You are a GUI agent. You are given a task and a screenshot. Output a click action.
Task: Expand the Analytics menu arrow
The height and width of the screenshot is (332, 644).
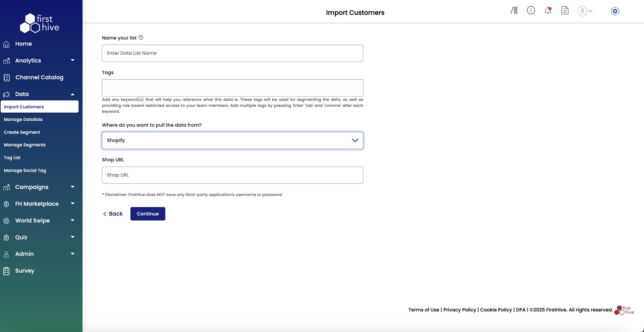point(73,60)
